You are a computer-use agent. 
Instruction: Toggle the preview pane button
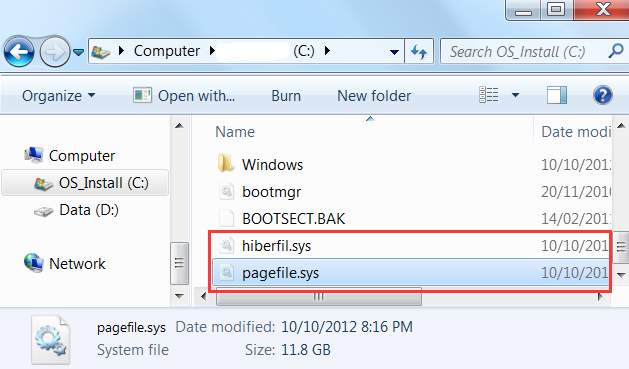(557, 95)
